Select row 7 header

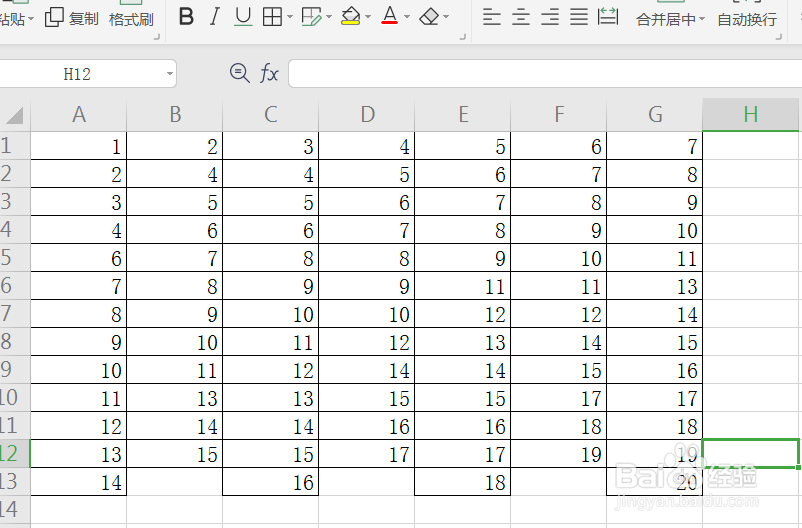pyautogui.click(x=15, y=314)
